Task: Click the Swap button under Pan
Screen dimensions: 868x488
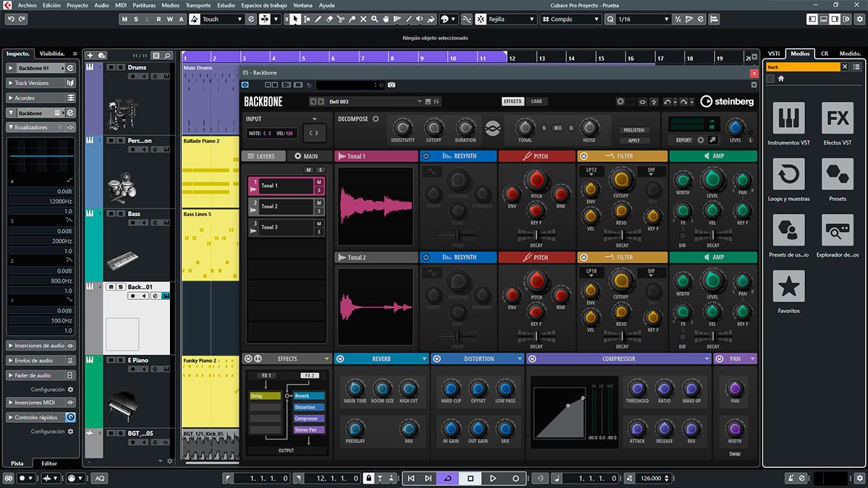Action: 735,454
